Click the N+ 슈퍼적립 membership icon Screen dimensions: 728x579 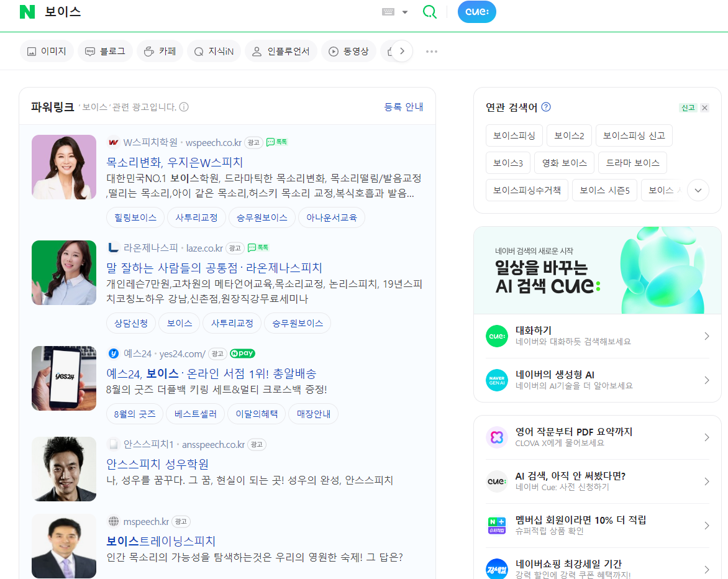(x=497, y=525)
